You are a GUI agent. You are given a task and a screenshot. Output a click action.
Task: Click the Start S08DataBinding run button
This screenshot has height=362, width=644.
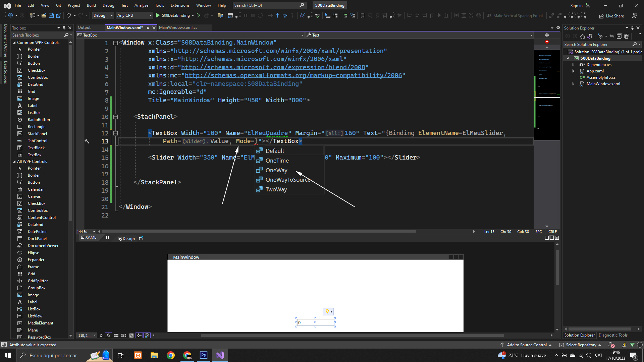pyautogui.click(x=158, y=15)
